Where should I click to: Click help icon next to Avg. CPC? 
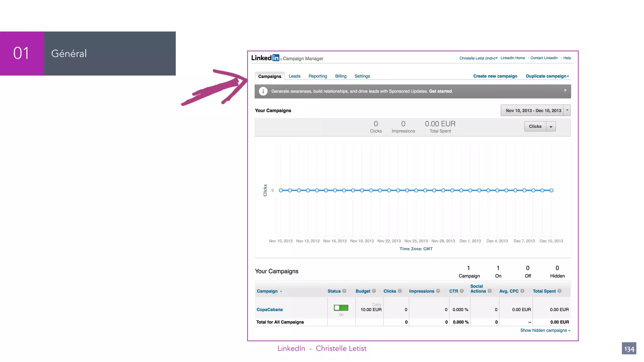(522, 291)
